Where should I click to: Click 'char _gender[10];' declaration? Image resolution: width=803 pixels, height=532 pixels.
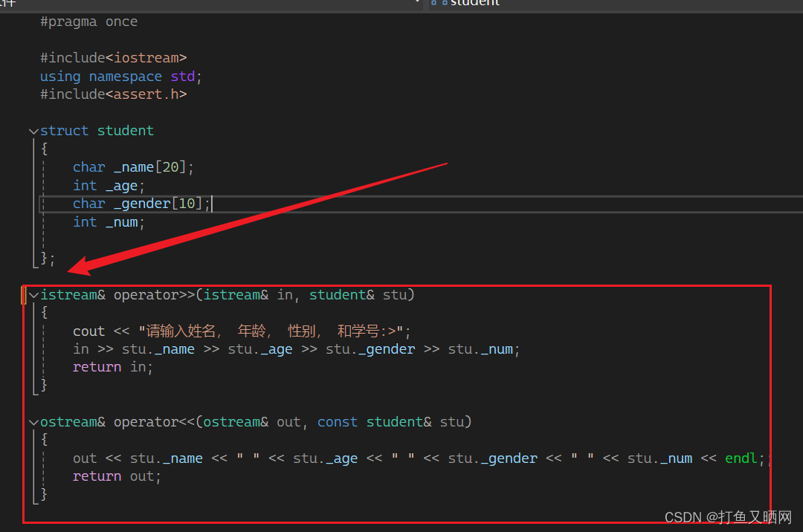click(x=141, y=204)
